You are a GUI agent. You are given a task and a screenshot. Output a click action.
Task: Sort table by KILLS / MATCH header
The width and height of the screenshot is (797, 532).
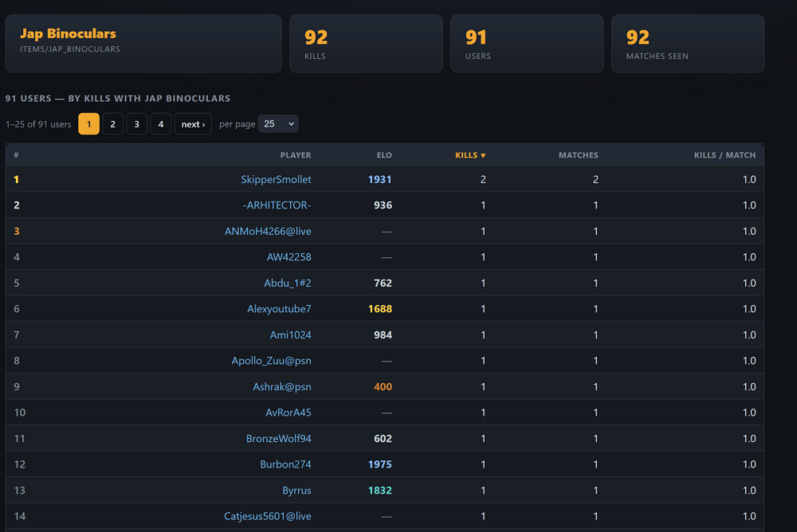click(x=724, y=155)
